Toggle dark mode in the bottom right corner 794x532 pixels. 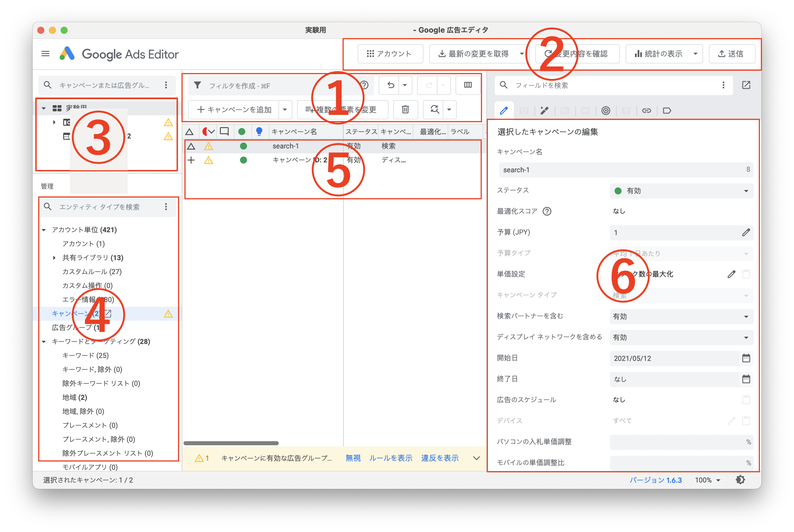point(740,480)
